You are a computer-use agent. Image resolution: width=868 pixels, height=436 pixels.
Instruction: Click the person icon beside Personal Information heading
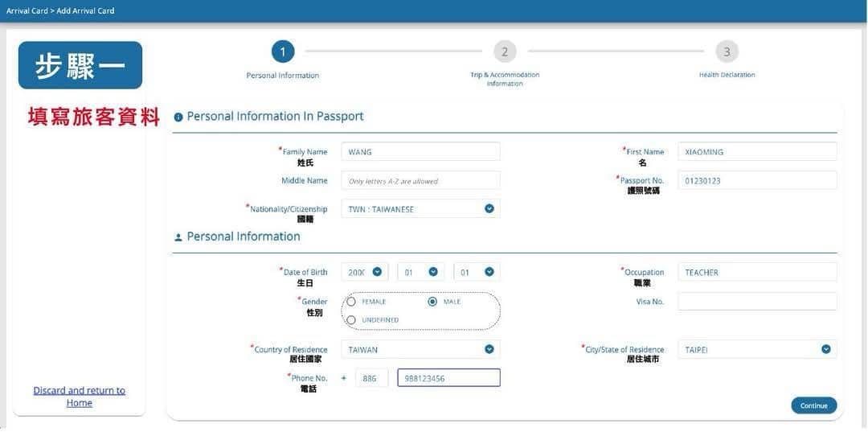pyautogui.click(x=178, y=237)
